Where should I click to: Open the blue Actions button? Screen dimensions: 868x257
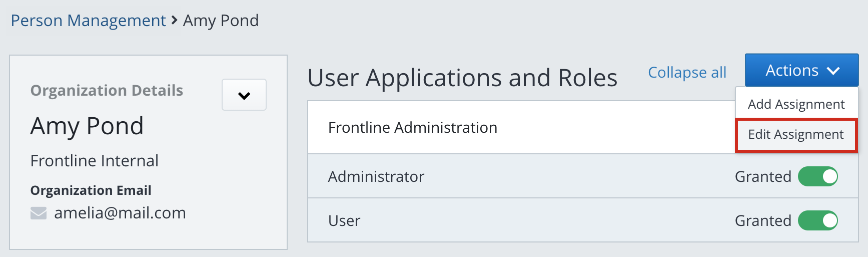pos(801,71)
